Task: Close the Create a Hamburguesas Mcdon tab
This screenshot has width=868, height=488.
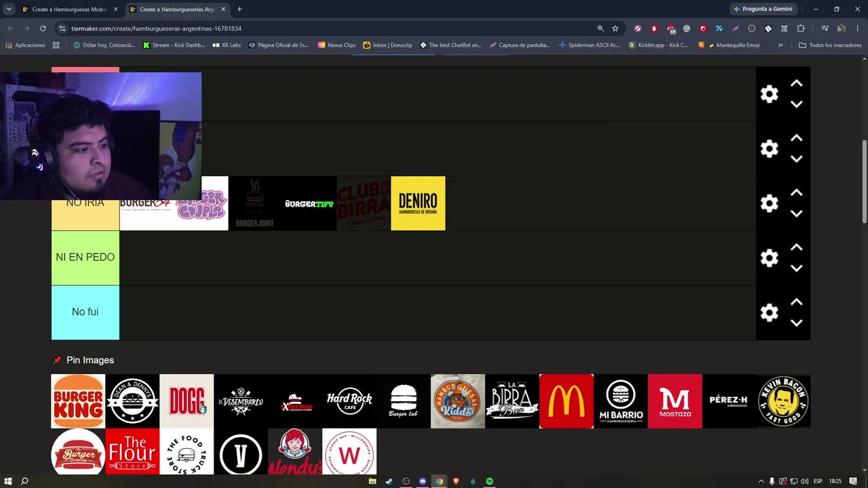Action: [x=115, y=9]
